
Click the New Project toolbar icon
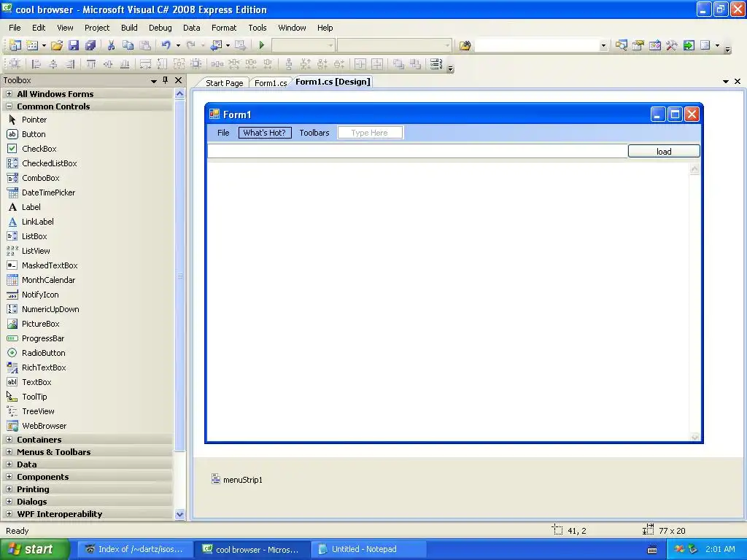(15, 45)
